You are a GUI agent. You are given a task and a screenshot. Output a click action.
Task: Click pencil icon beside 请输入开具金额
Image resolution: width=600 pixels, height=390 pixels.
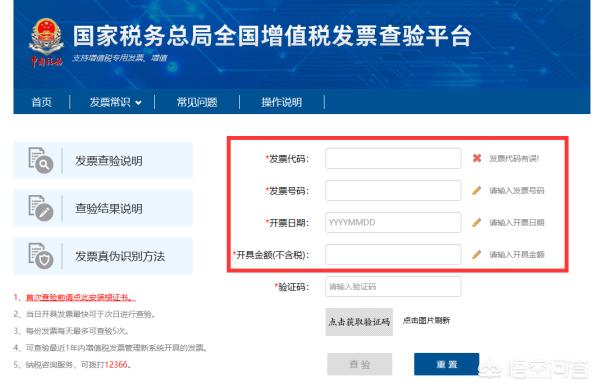[x=476, y=255]
